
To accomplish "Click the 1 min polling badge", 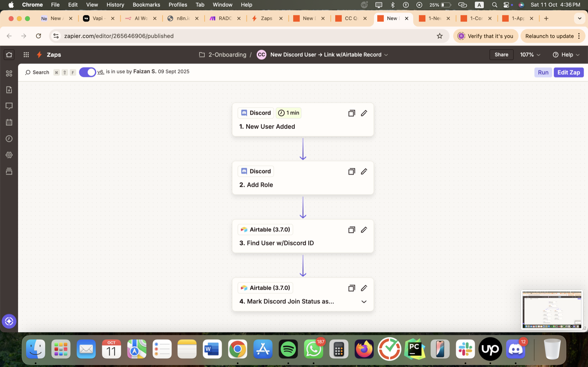I will tap(289, 113).
